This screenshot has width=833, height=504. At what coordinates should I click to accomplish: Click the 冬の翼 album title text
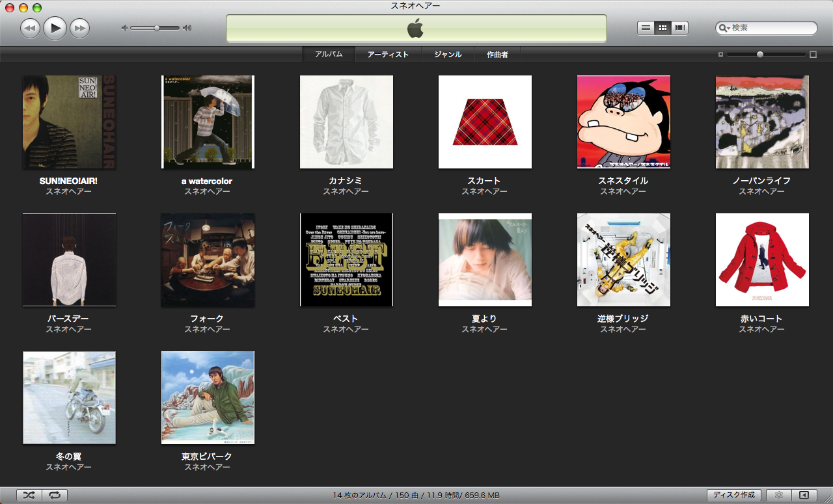pyautogui.click(x=68, y=457)
